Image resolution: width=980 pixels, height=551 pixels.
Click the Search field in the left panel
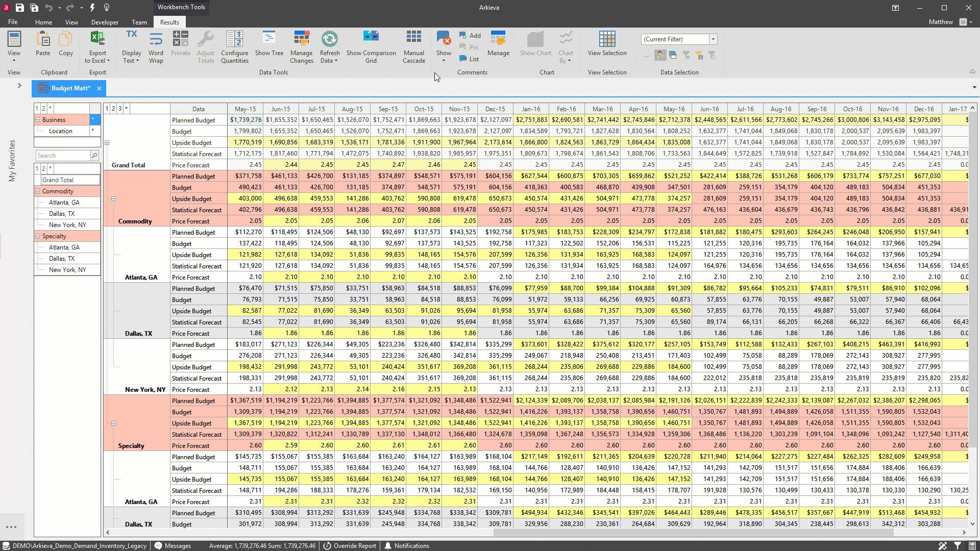(63, 155)
